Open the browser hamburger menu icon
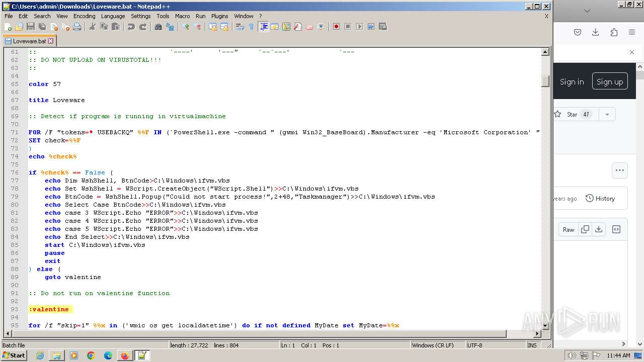 pos(632,32)
